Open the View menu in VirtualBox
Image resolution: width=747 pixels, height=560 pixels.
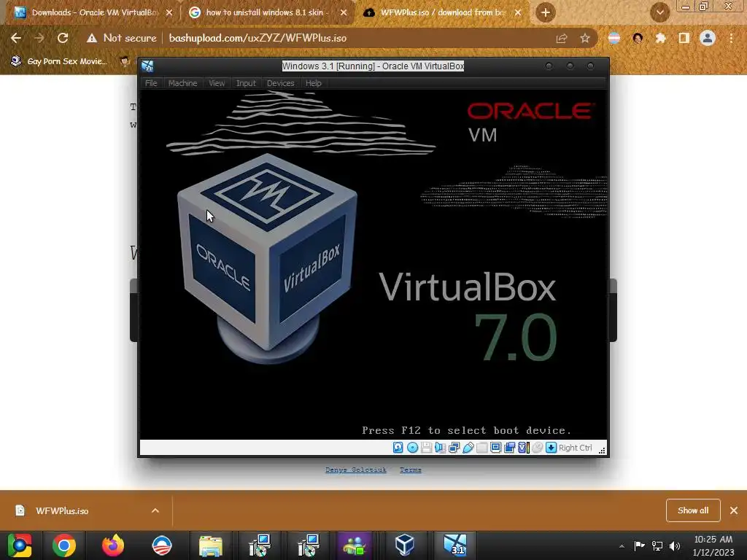coord(217,83)
